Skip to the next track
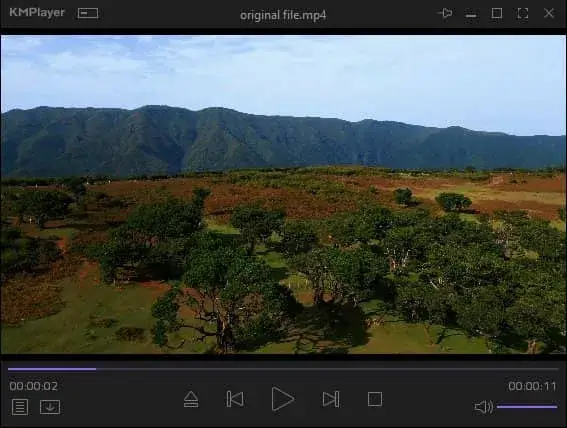The image size is (567, 428). (x=331, y=399)
